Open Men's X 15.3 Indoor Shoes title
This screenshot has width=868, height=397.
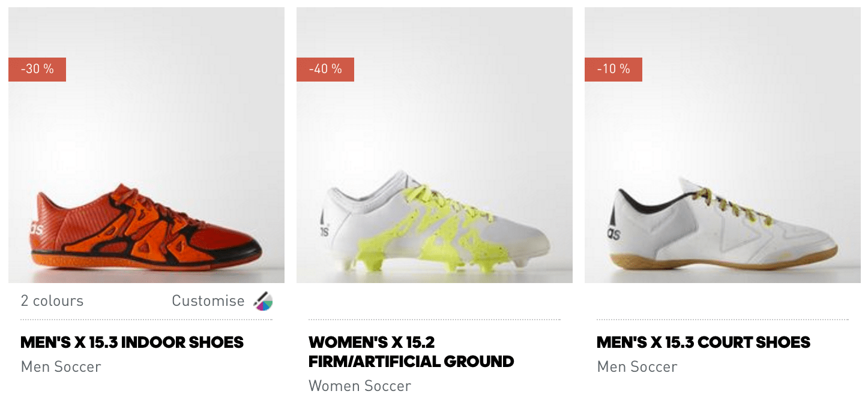(x=132, y=342)
